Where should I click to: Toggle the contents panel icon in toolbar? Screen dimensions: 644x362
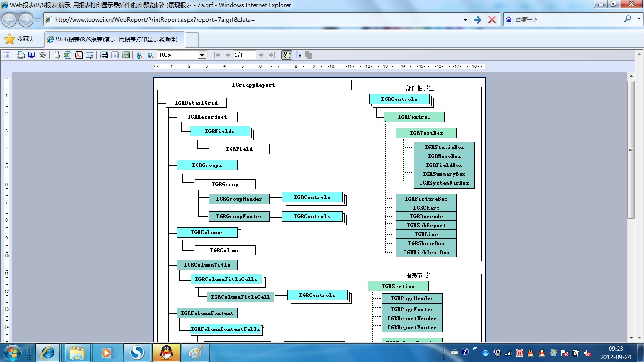[6, 55]
